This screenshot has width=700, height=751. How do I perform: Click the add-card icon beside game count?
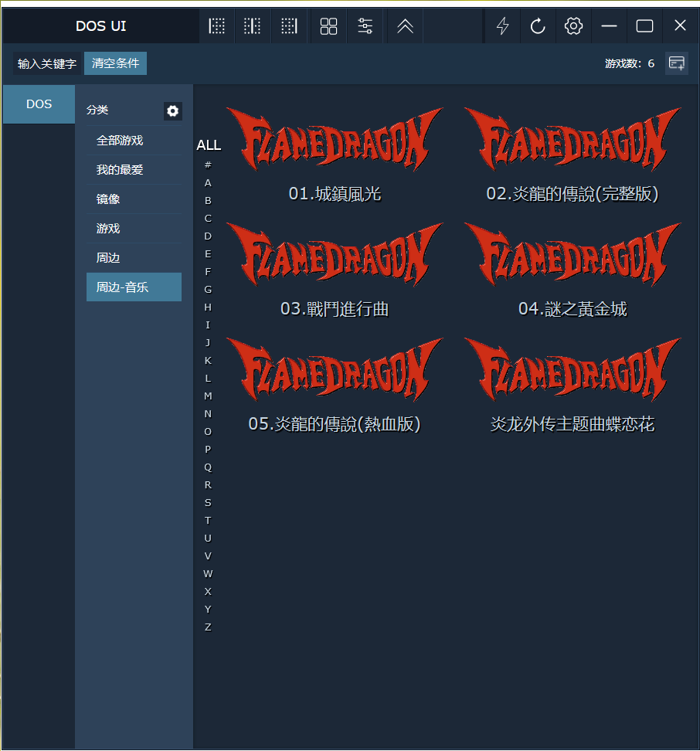(x=677, y=63)
